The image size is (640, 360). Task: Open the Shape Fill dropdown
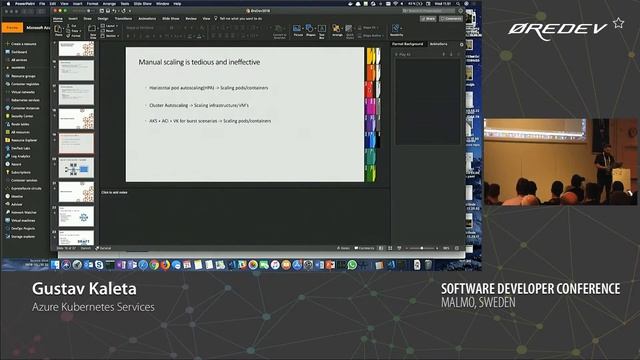tap(368, 27)
